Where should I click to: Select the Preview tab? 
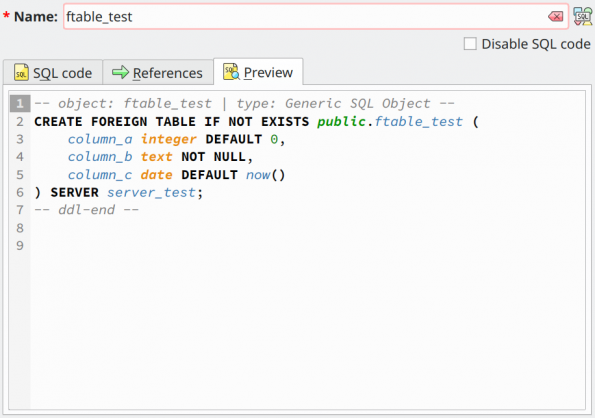pyautogui.click(x=258, y=71)
